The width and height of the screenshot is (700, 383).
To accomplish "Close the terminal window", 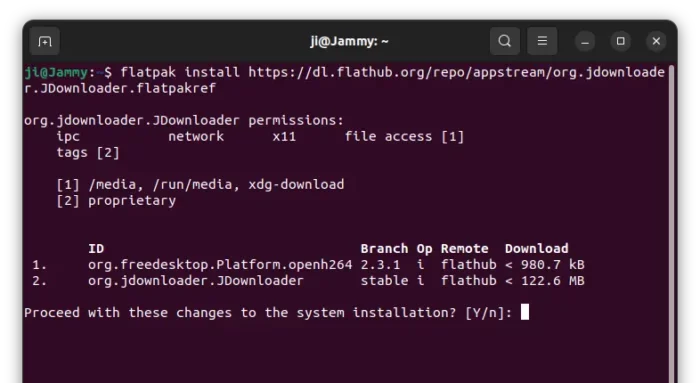I will click(656, 41).
